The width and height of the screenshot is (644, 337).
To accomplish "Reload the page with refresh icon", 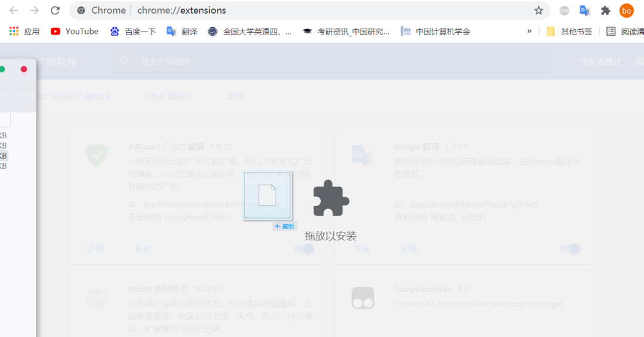I will click(x=55, y=10).
